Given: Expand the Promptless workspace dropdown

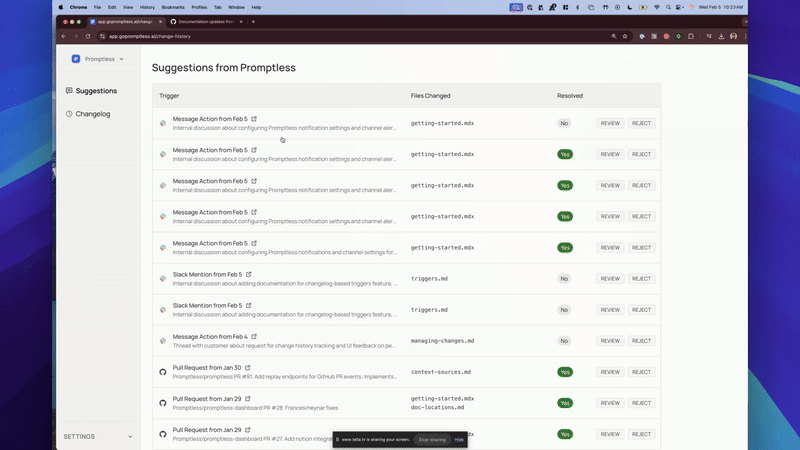Looking at the screenshot, I should [122, 59].
